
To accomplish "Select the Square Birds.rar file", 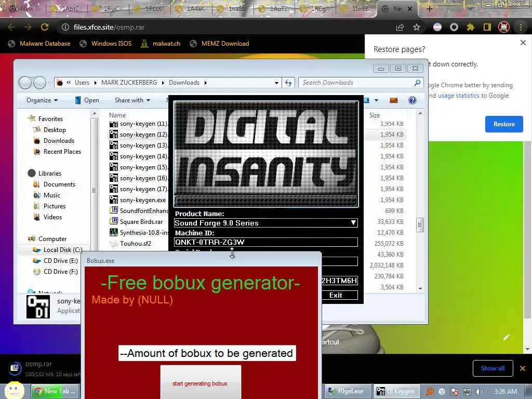I will 136,221.
